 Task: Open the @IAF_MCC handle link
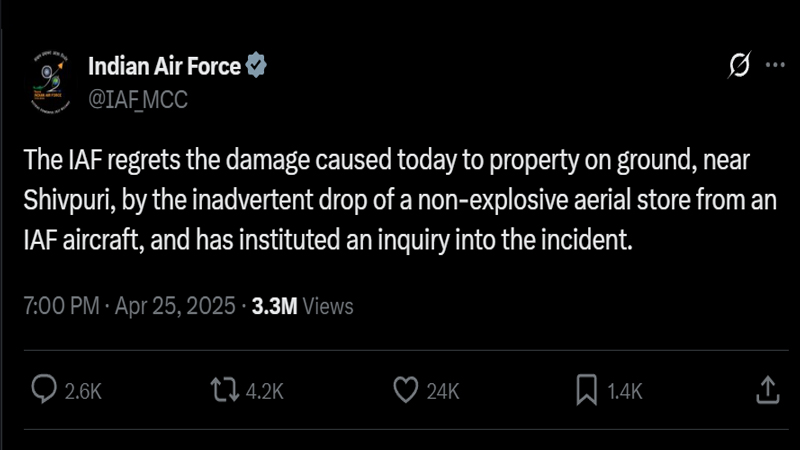[x=138, y=98]
